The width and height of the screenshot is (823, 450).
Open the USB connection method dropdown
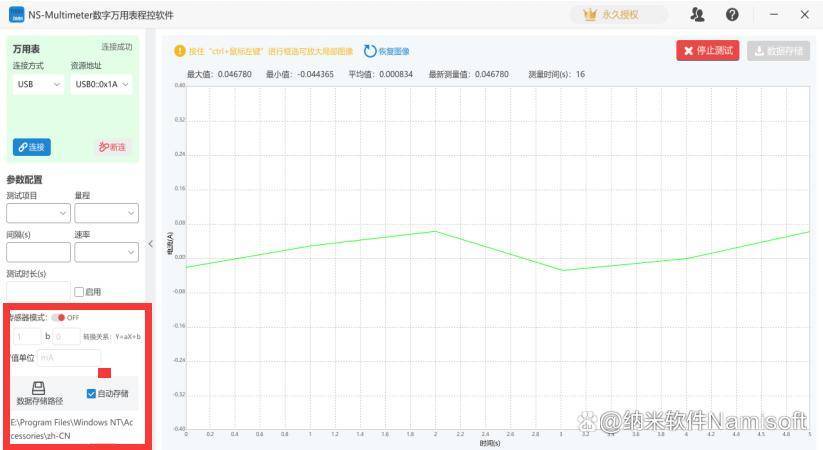pos(38,85)
